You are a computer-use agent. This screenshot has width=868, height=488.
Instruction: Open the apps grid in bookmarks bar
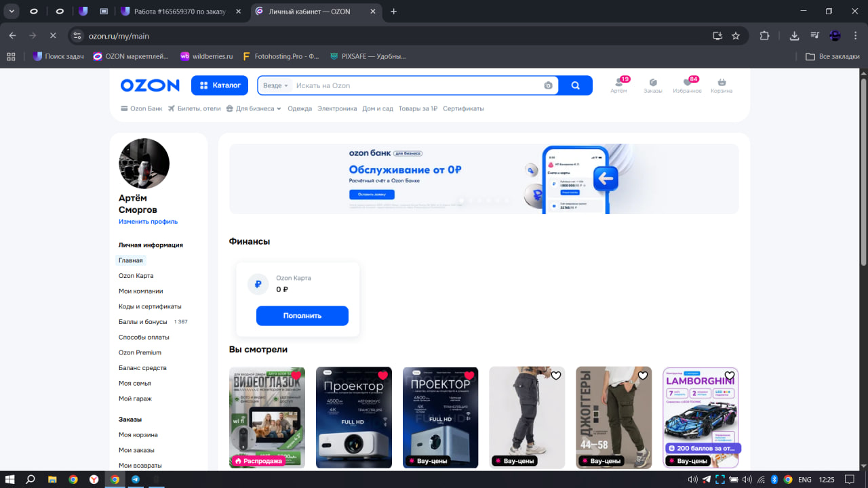pos(11,57)
